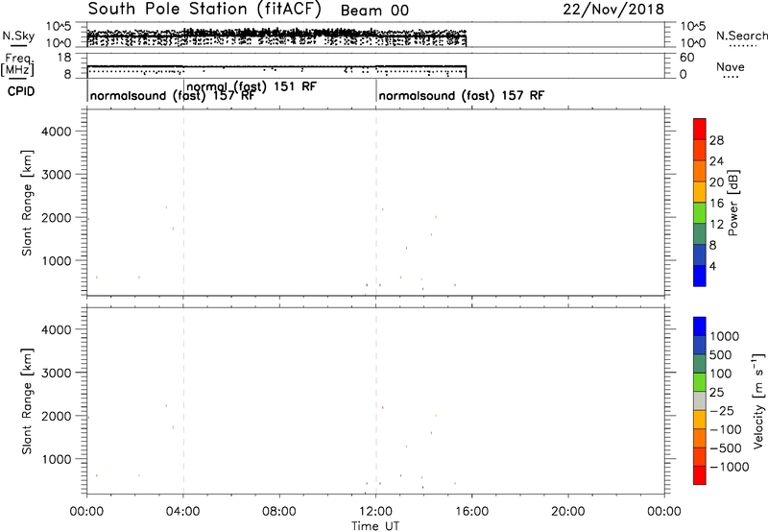Pick the 8–12 dB teal power colorbar segment
Image resolution: width=768 pixels, height=532 pixels.
click(x=700, y=234)
